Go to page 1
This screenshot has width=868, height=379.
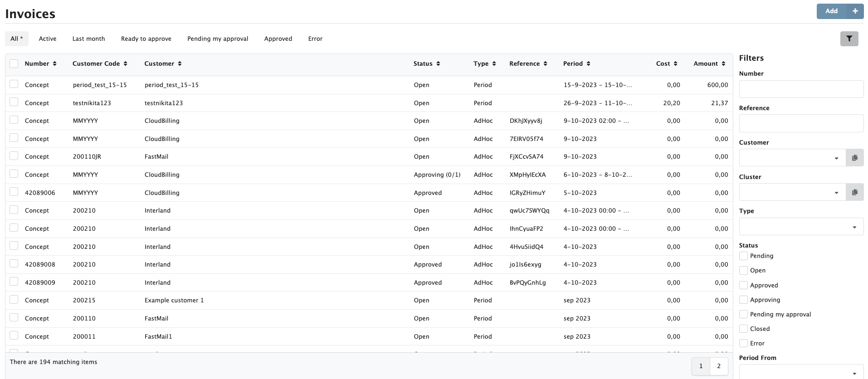701,366
